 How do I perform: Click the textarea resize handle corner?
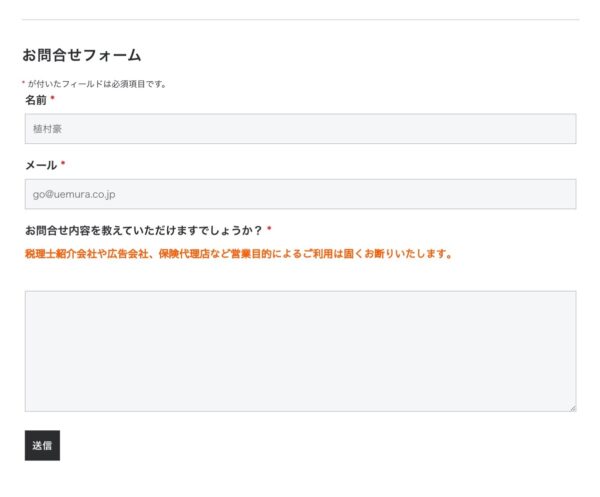(x=572, y=408)
